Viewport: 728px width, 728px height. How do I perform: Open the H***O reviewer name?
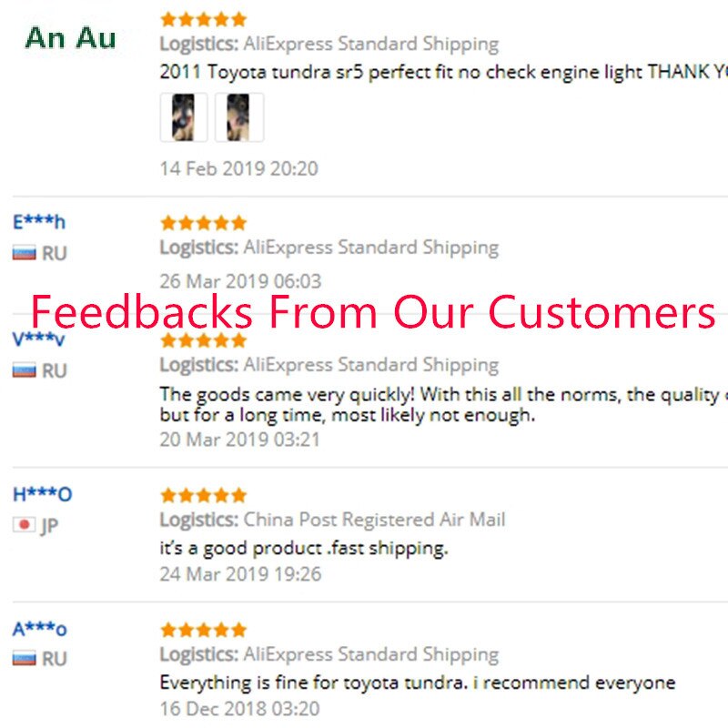(42, 495)
